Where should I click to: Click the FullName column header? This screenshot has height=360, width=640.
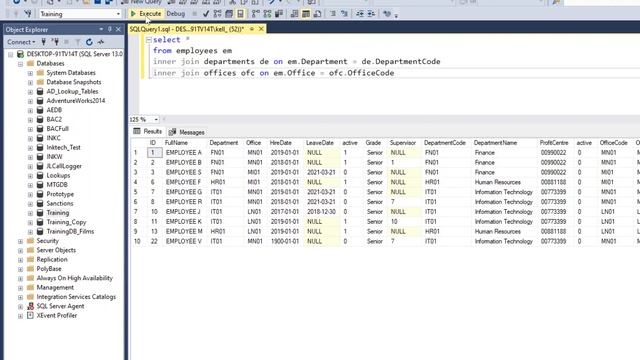click(176, 143)
